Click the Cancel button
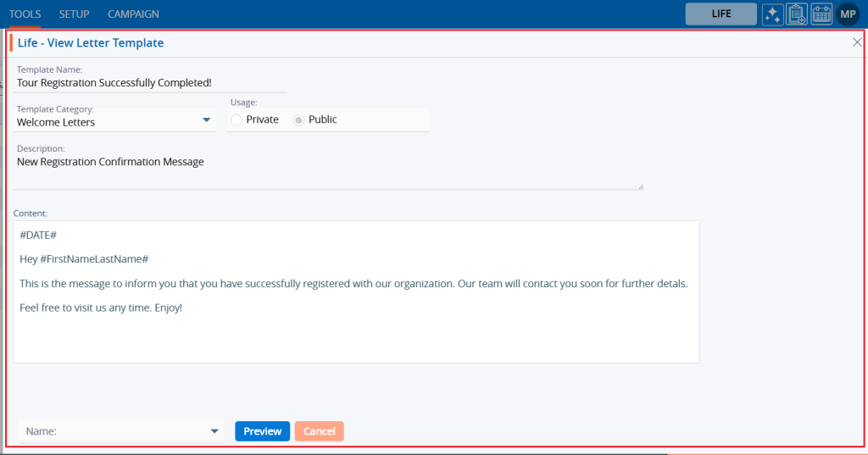This screenshot has width=868, height=455. (319, 431)
